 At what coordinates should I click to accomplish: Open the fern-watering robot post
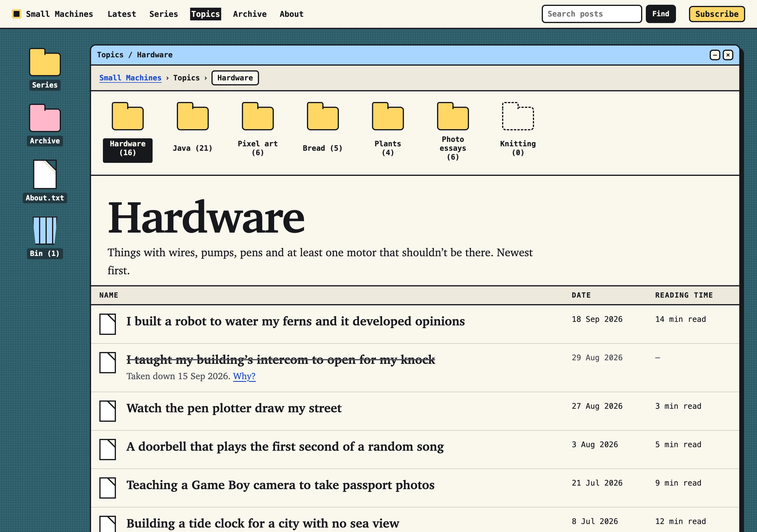click(295, 321)
